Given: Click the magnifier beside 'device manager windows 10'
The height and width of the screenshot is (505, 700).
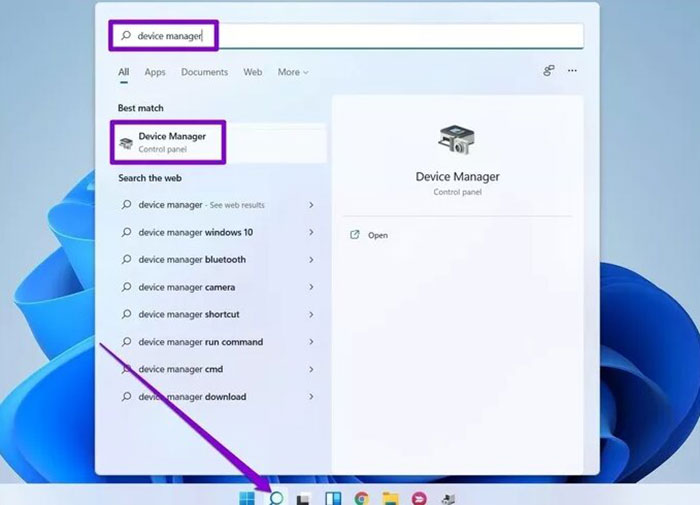Looking at the screenshot, I should [x=127, y=232].
